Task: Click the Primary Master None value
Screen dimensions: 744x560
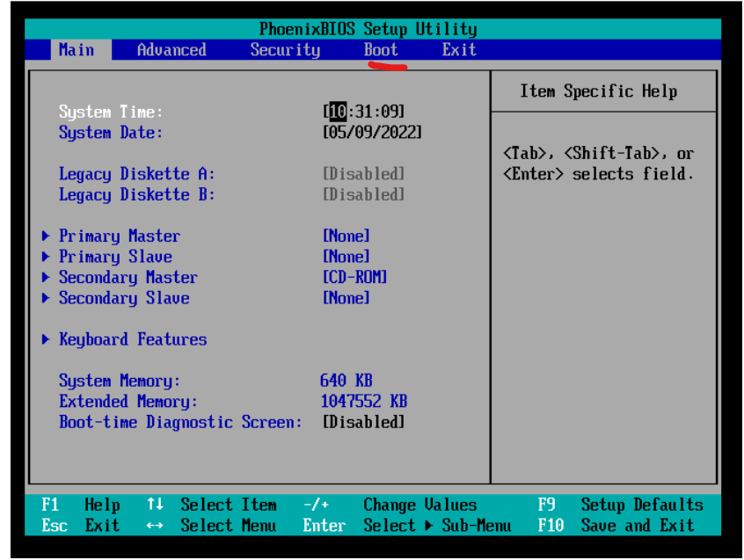Action: tap(346, 236)
